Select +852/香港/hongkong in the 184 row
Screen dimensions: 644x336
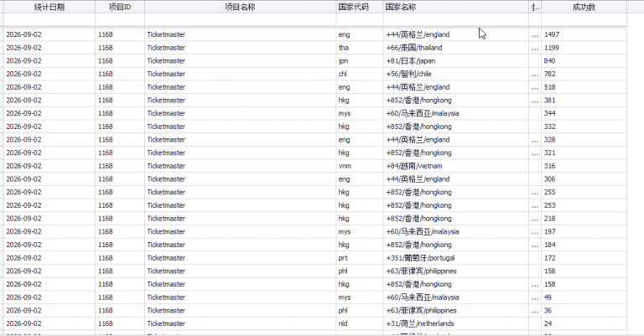point(456,245)
